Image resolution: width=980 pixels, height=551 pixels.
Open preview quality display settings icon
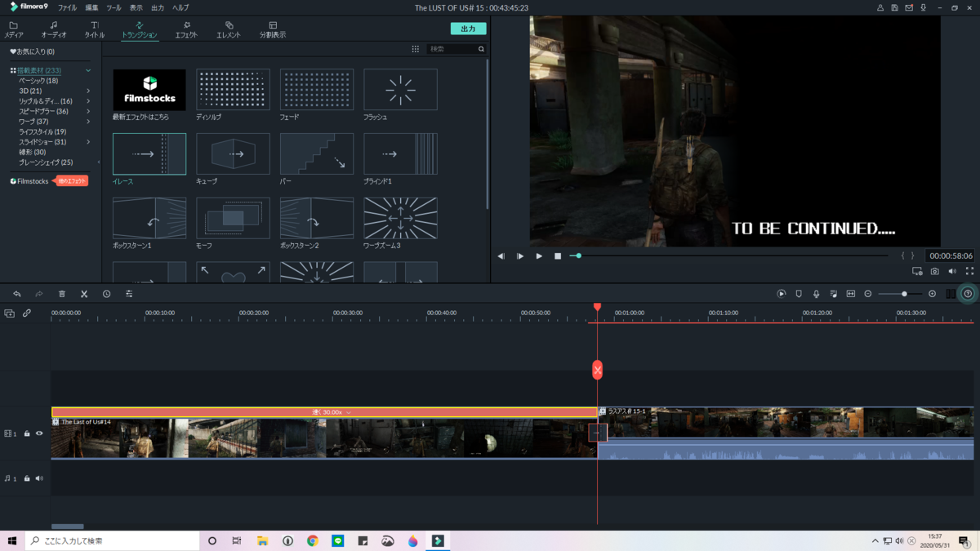pos(917,271)
